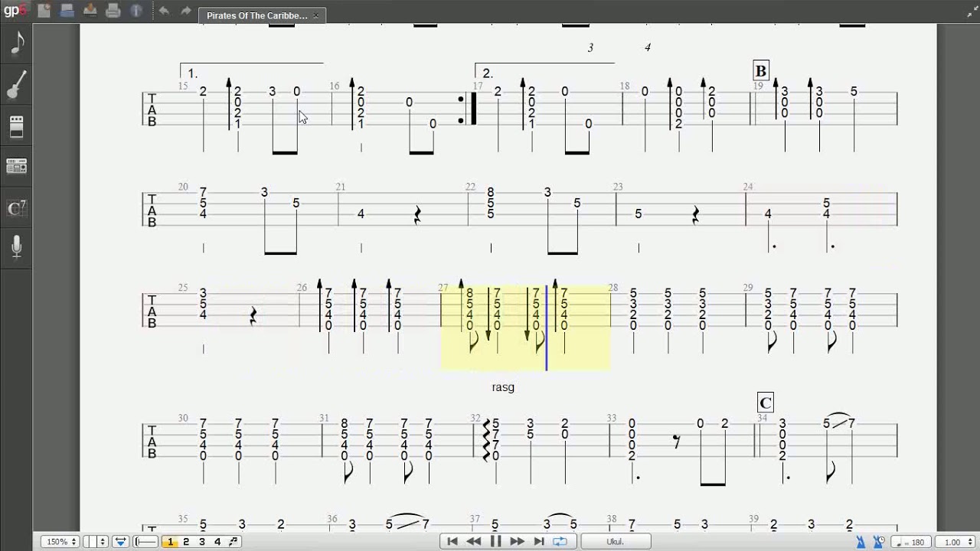Pause playback

tap(495, 542)
